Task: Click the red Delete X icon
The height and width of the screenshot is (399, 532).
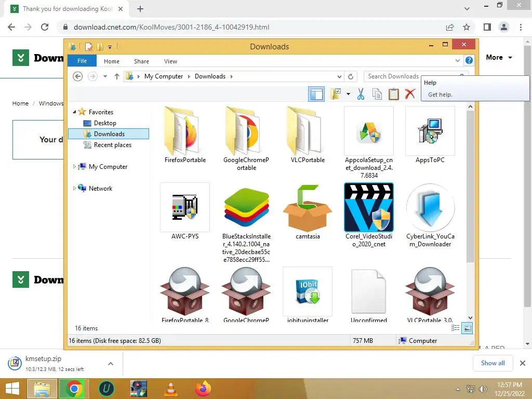Action: click(410, 94)
